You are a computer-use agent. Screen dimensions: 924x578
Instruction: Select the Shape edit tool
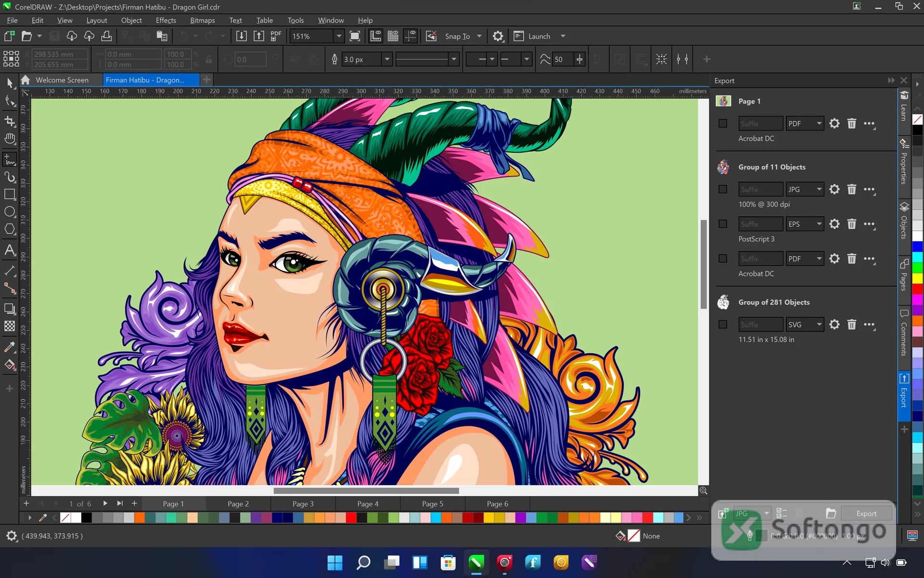tap(10, 101)
